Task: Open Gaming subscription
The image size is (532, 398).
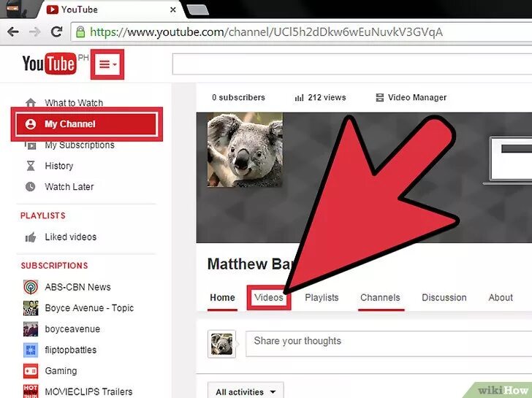Action: [61, 371]
